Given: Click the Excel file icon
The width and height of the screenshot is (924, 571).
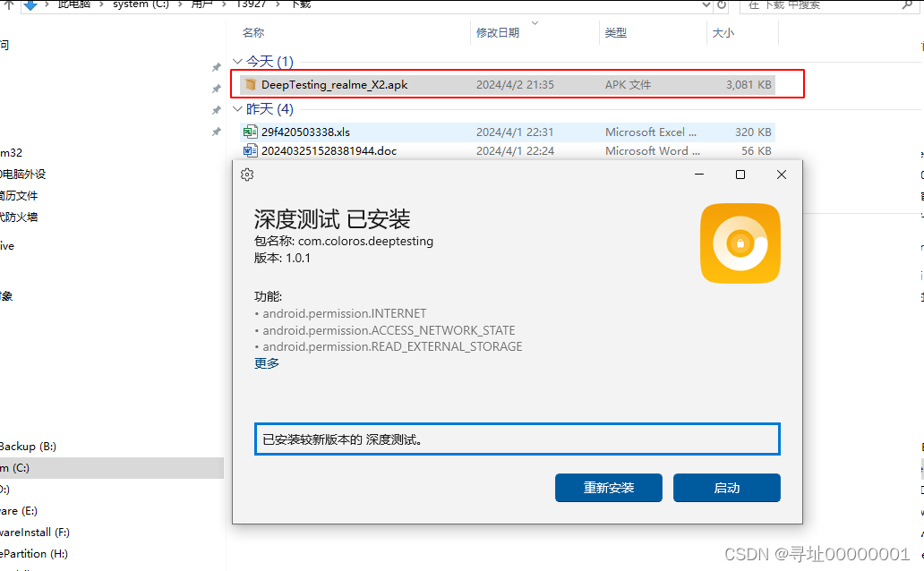Looking at the screenshot, I should pyautogui.click(x=251, y=132).
